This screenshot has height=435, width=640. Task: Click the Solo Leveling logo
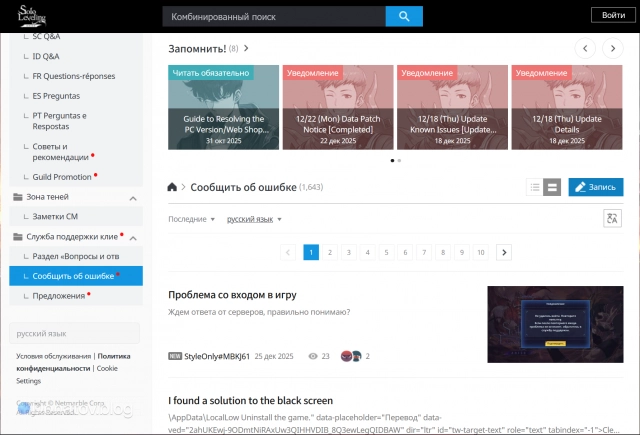point(30,16)
